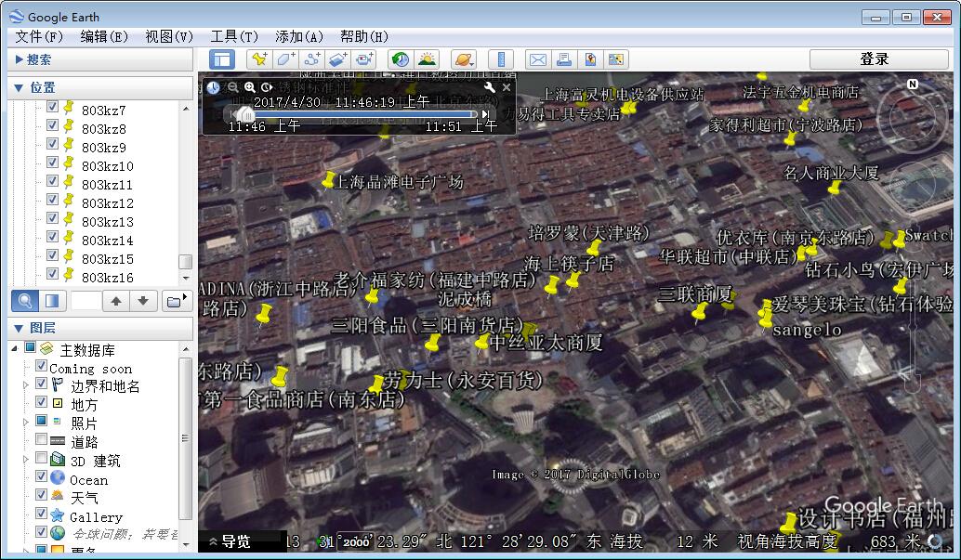Toggle the sidebar visibility toolbar icon
Image resolution: width=961 pixels, height=560 pixels.
click(222, 59)
